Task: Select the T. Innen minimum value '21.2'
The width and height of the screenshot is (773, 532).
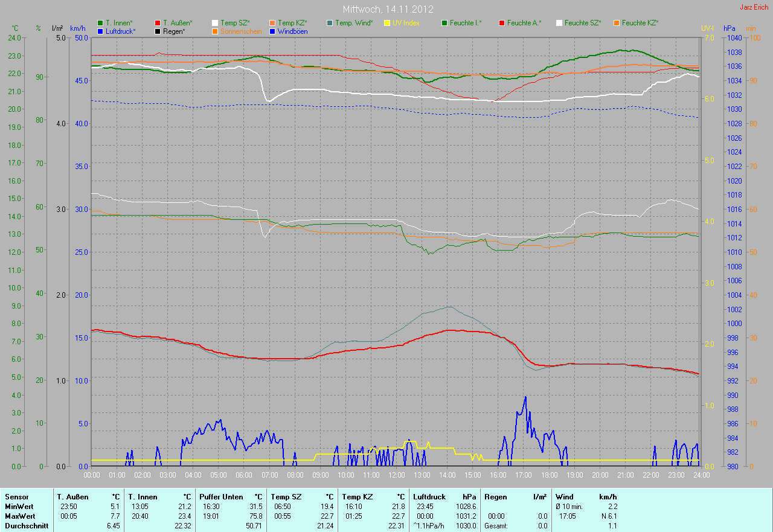Action: pyautogui.click(x=184, y=507)
